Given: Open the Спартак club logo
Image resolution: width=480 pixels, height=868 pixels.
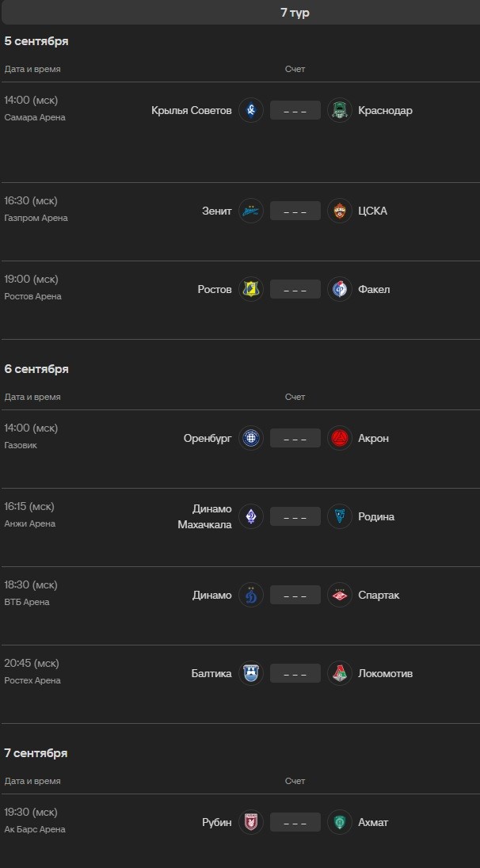Looking at the screenshot, I should coord(339,595).
